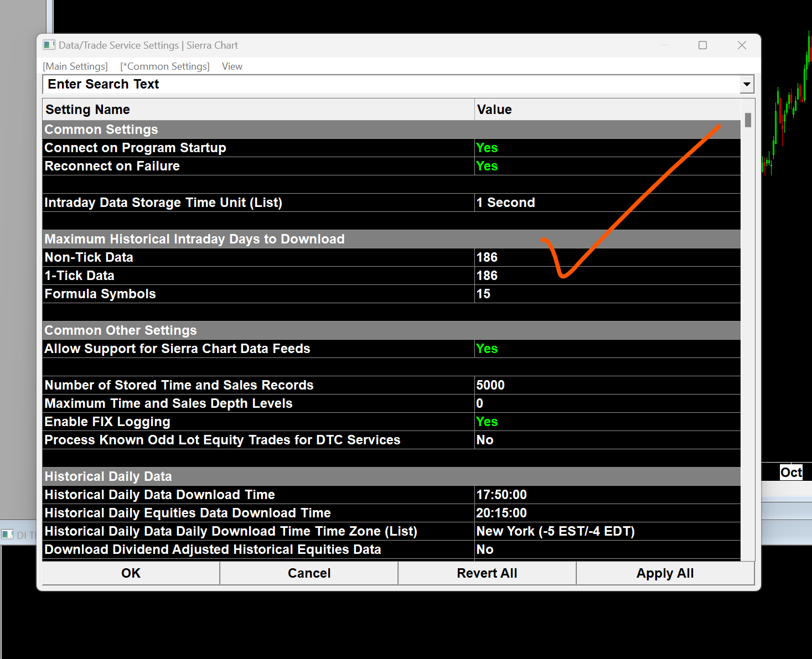
Task: Select the Reconnect on Failure row name
Action: 258,166
